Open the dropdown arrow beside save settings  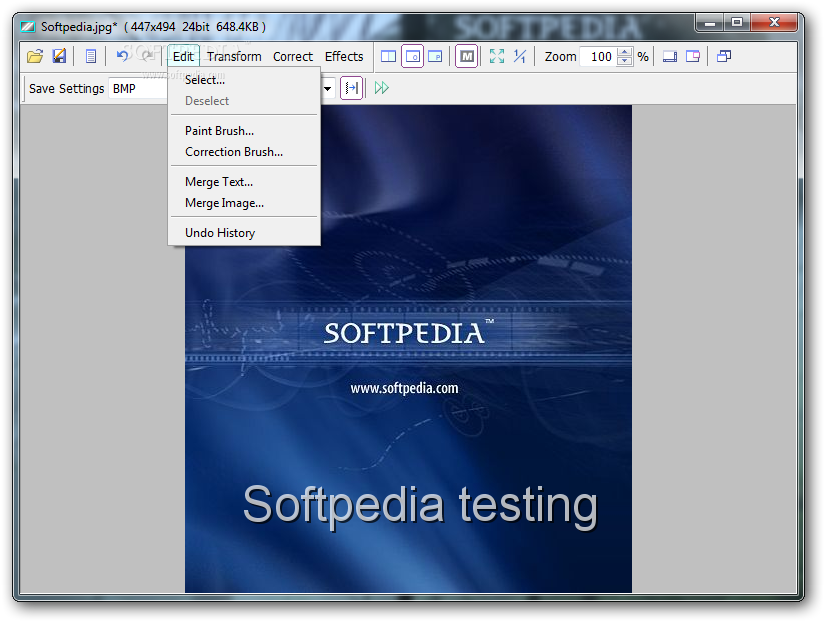pyautogui.click(x=328, y=88)
